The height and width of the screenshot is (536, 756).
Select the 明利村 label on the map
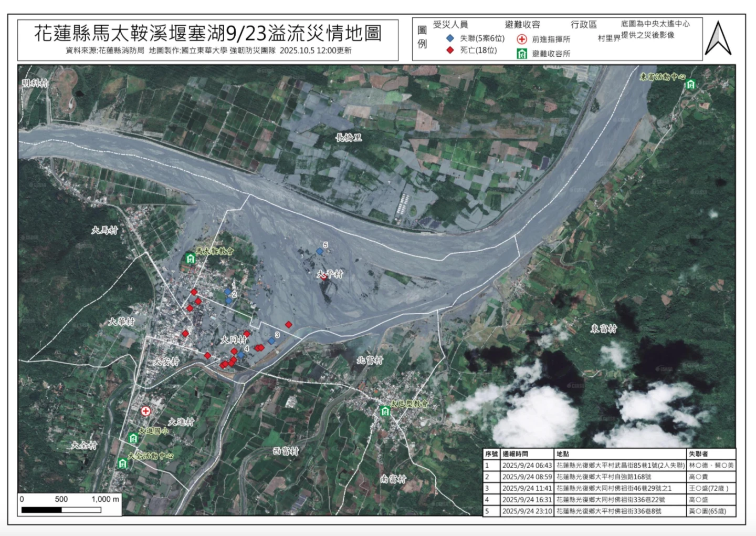point(35,83)
